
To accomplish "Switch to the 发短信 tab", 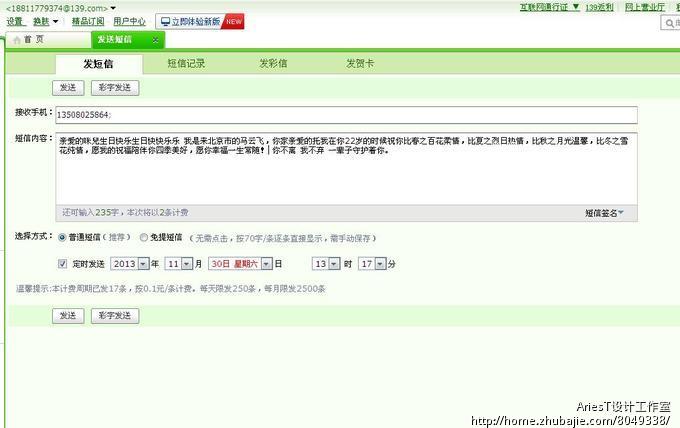I will pyautogui.click(x=98, y=64).
